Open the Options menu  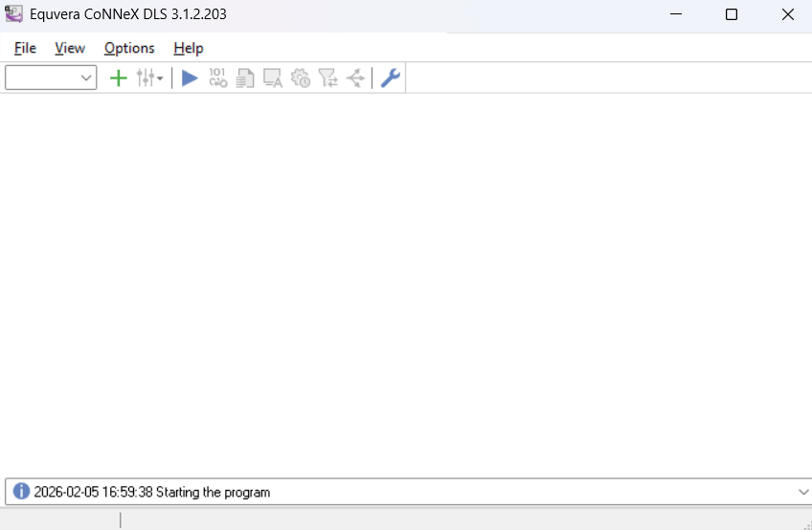129,48
